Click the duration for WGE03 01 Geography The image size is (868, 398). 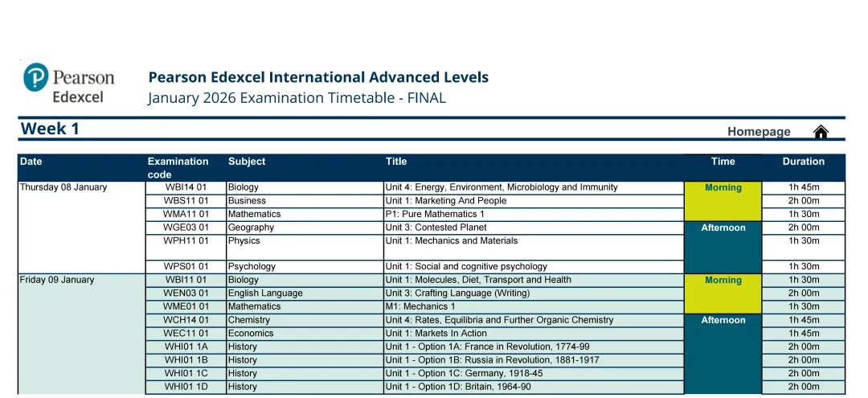(x=803, y=228)
